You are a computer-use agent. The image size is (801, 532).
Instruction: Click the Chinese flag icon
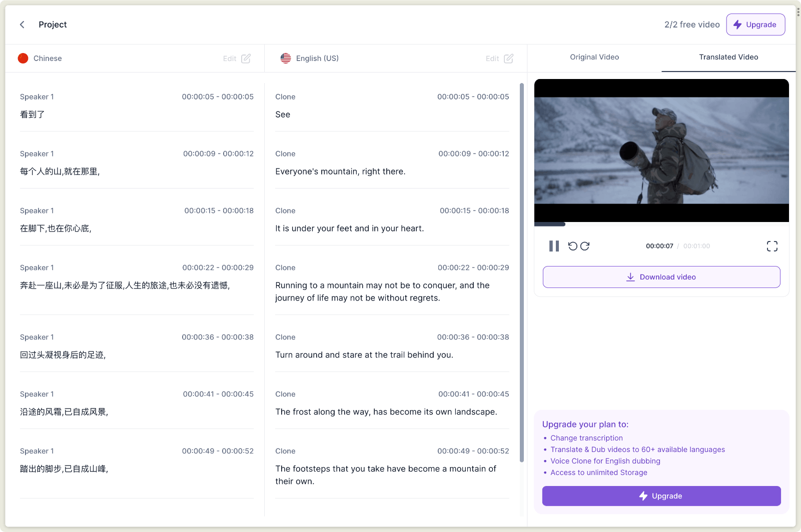coord(23,58)
